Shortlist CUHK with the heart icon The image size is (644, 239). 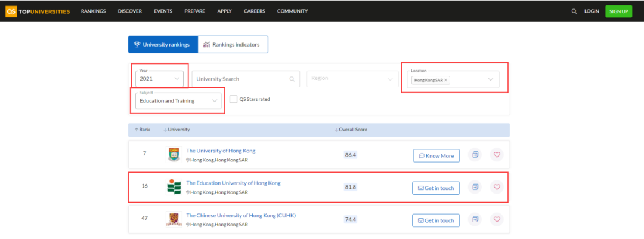497,220
